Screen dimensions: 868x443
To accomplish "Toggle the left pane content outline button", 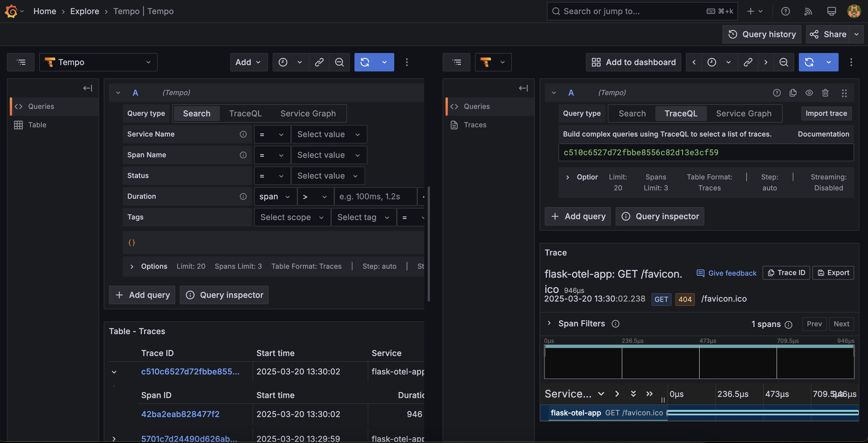I will coord(21,62).
